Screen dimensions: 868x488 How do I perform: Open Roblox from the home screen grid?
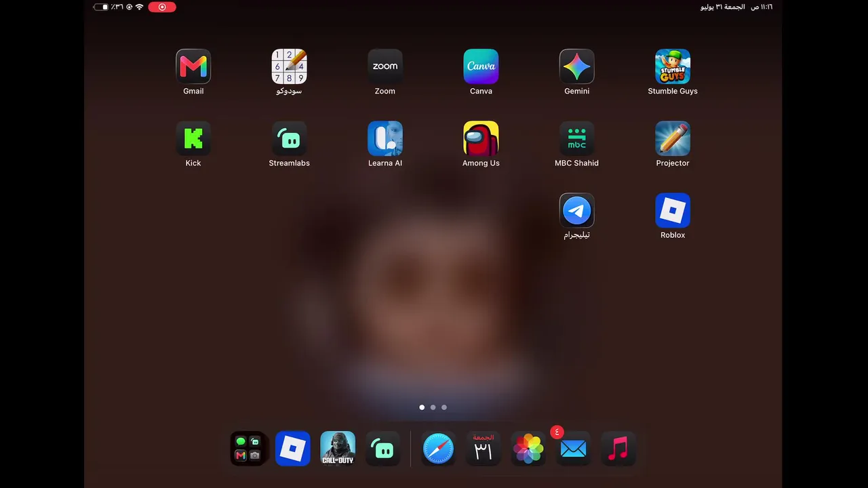pyautogui.click(x=673, y=210)
